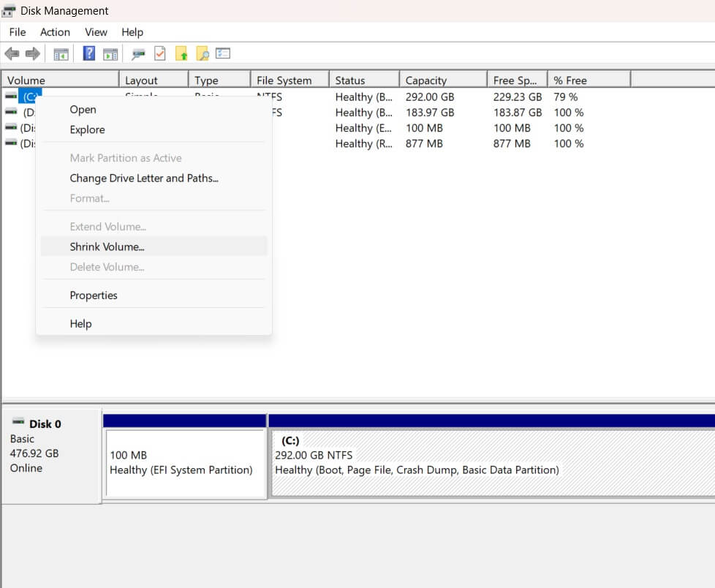The width and height of the screenshot is (715, 588).
Task: Select the 100 MB EFI System Partition block
Action: 185,463
